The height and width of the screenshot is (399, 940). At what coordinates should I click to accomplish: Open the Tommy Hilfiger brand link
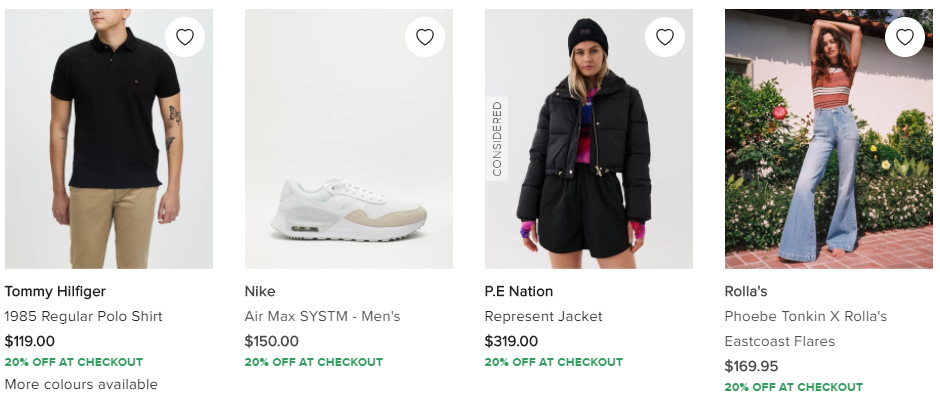point(55,292)
